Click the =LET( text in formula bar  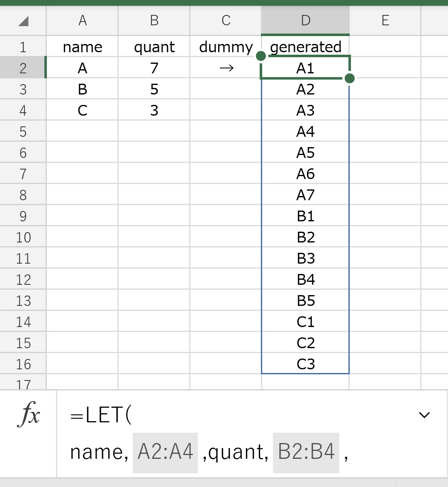click(x=101, y=415)
